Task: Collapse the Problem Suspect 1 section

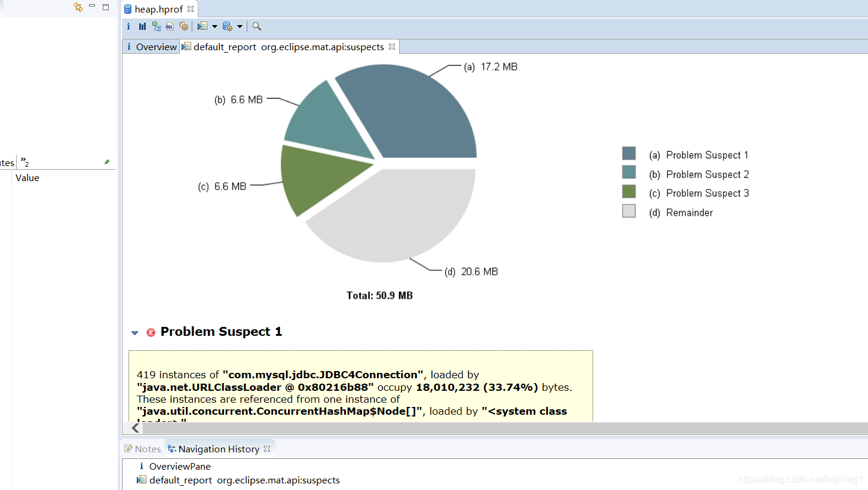Action: point(134,333)
